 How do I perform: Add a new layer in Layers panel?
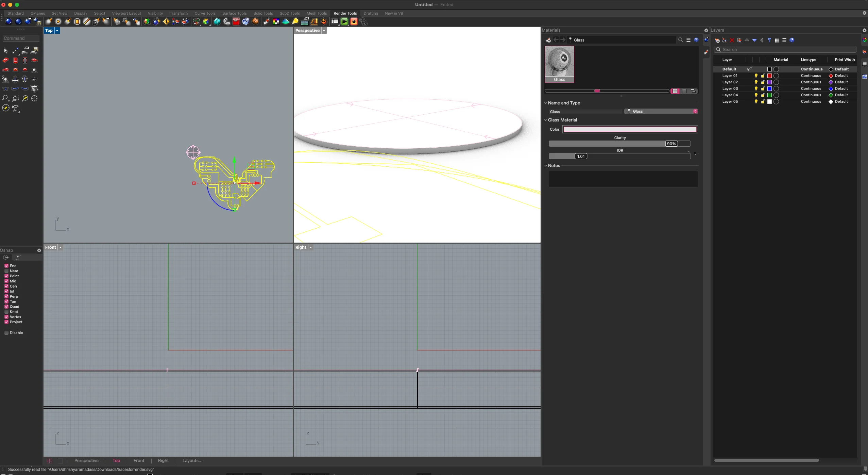pyautogui.click(x=717, y=40)
